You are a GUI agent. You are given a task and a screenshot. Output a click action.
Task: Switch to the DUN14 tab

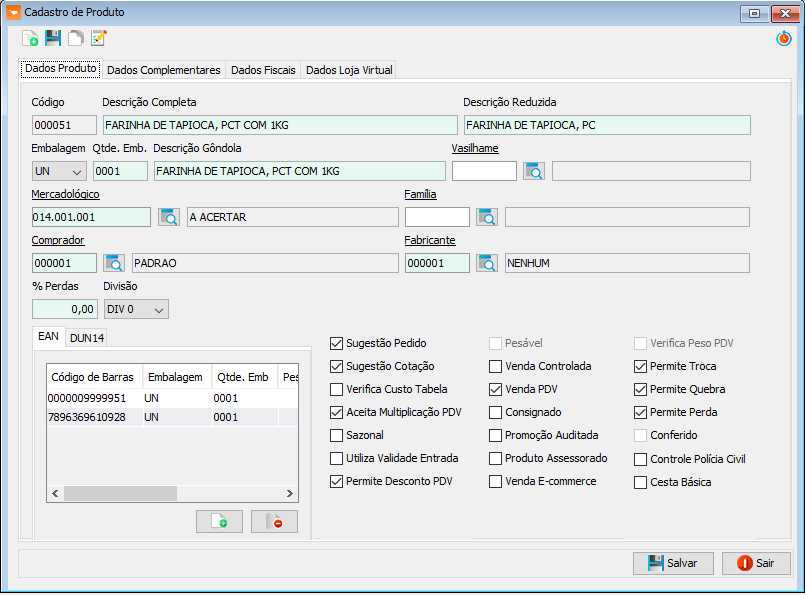(x=87, y=338)
